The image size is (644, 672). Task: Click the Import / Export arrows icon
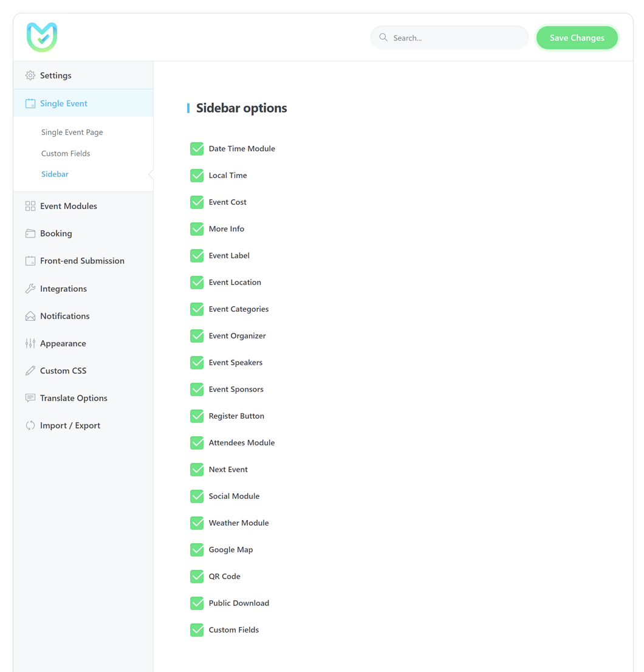(30, 425)
